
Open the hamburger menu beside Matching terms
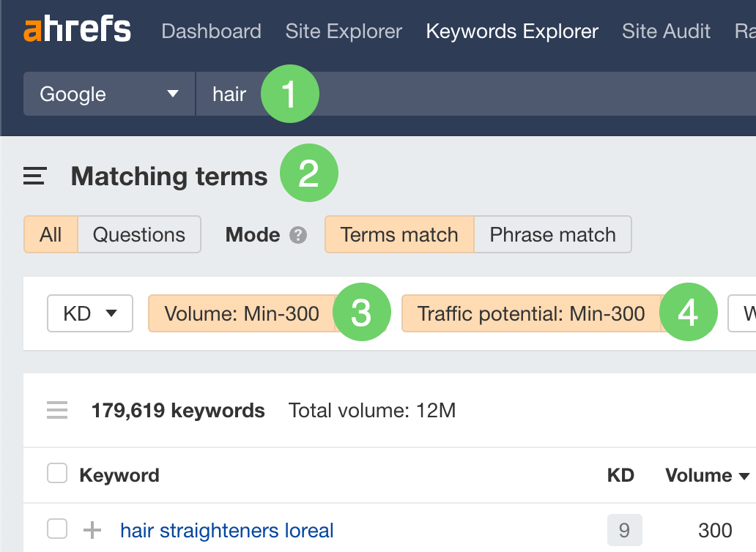(x=34, y=176)
